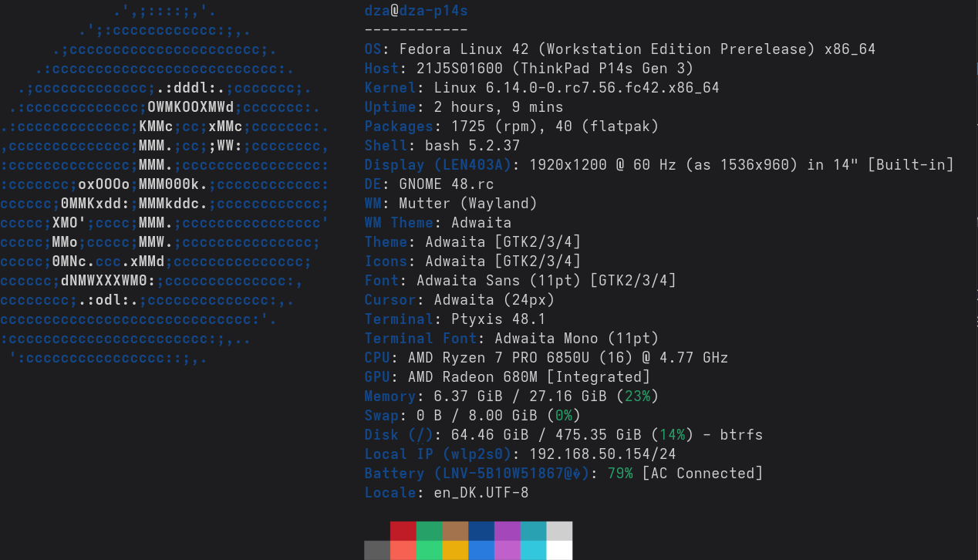Click the dark blue swatch in the top palette row
The width and height of the screenshot is (978, 560).
click(482, 531)
